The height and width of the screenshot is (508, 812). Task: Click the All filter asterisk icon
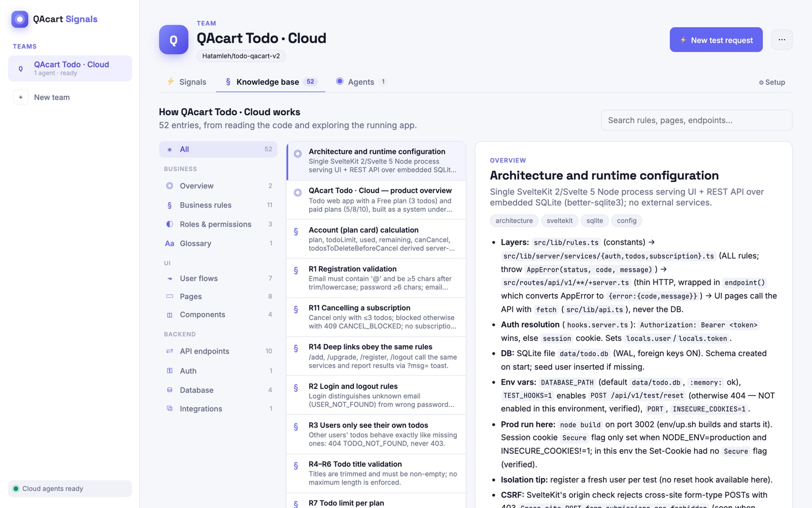(170, 149)
